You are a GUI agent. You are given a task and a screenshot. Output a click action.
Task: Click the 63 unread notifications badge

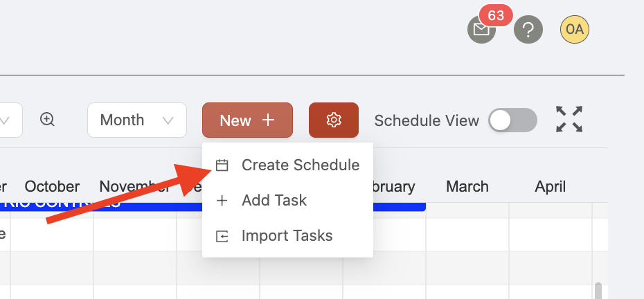pyautogui.click(x=496, y=16)
